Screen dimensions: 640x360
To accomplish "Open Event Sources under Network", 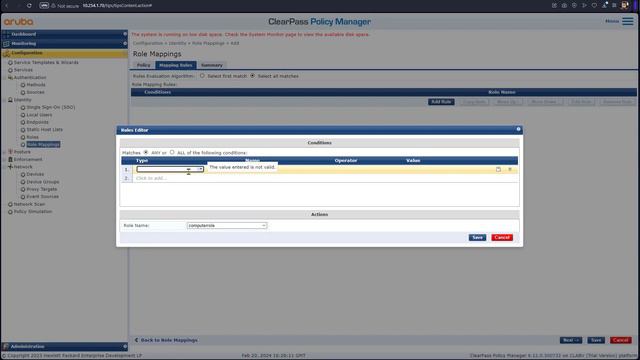I will pos(42,196).
